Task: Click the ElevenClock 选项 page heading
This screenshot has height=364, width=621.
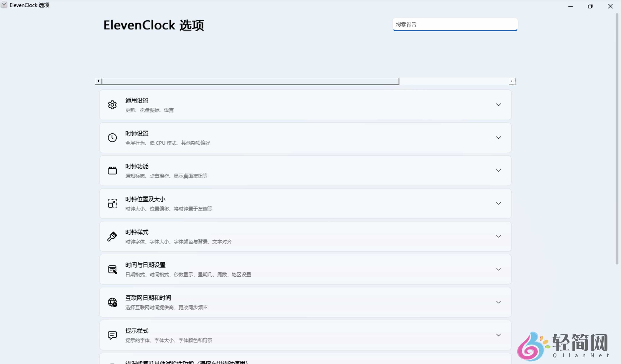Action: click(154, 25)
